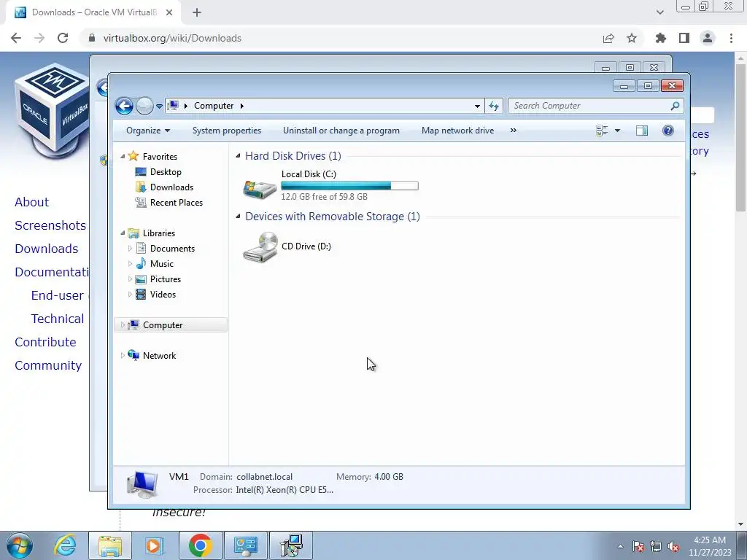Share this page icon in address bar
This screenshot has height=560, width=747.
click(x=608, y=38)
